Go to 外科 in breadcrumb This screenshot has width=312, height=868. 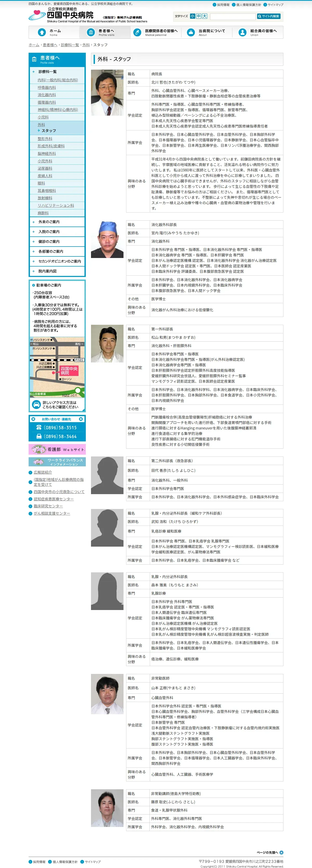86,45
